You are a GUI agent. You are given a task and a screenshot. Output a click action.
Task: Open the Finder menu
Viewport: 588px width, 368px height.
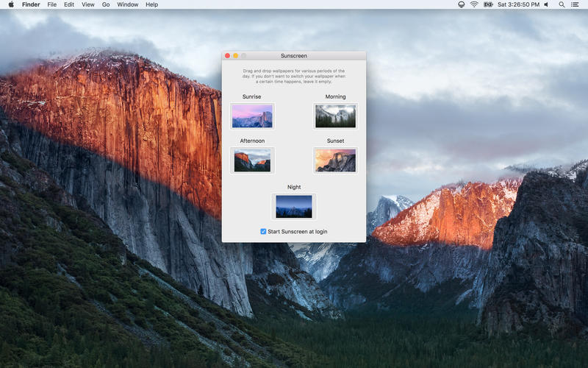(x=31, y=4)
